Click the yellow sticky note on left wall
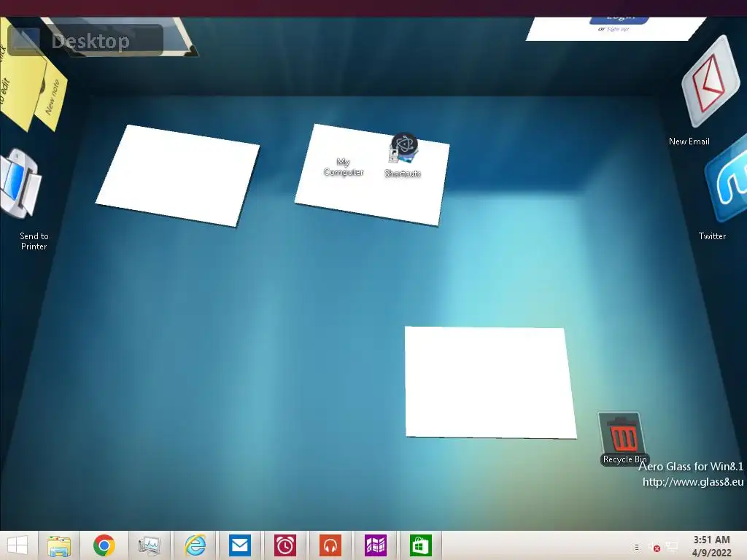747x560 pixels. click(x=18, y=81)
